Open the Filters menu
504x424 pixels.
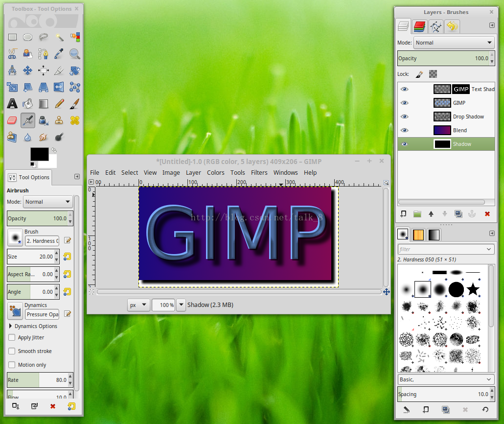point(259,173)
